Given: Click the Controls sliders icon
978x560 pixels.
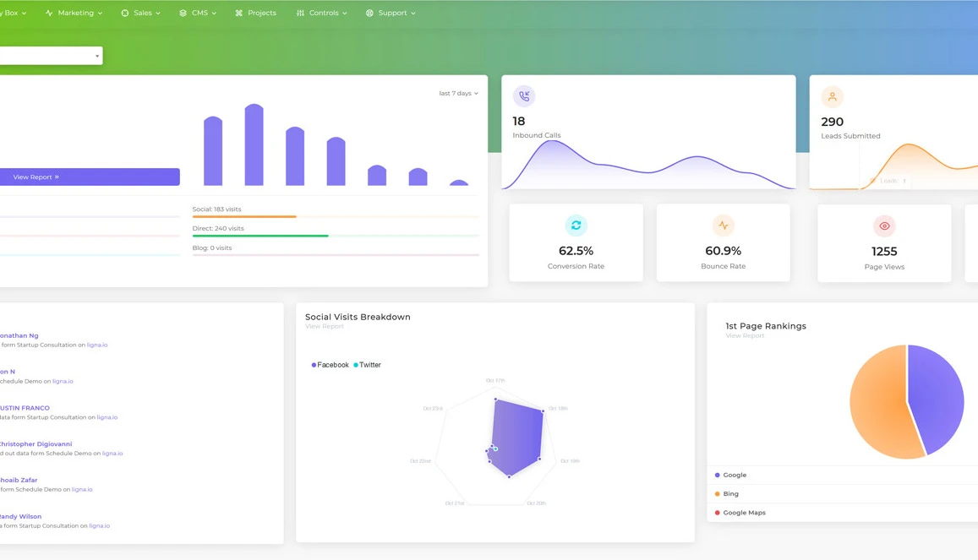Looking at the screenshot, I should pos(300,14).
